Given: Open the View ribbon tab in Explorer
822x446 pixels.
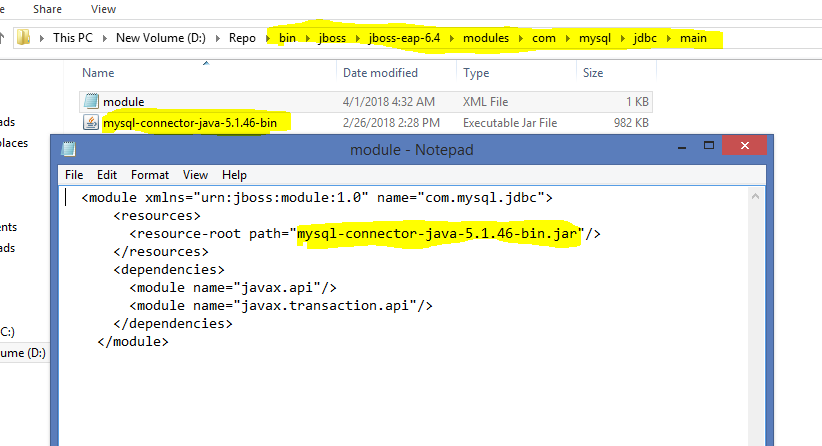Looking at the screenshot, I should (x=103, y=9).
